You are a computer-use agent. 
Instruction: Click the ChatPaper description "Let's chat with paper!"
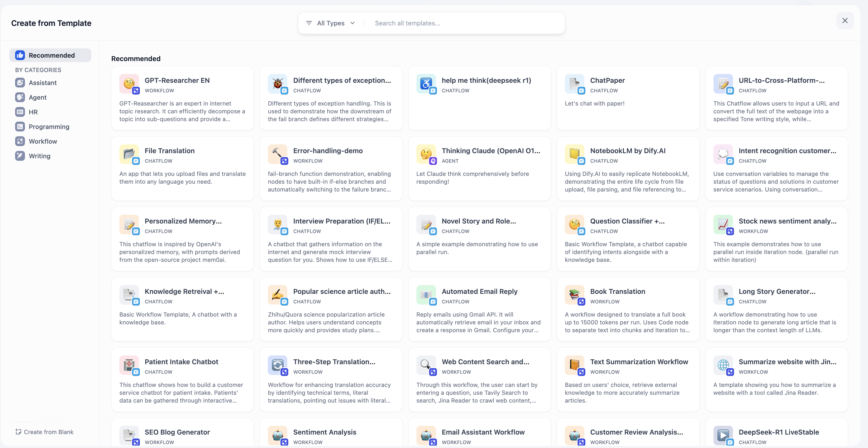coord(594,104)
